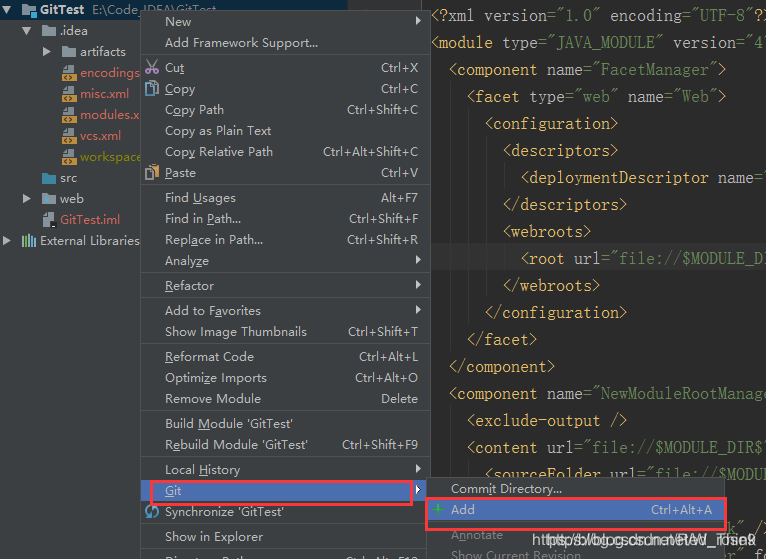Select Show Current Revision

(575, 554)
